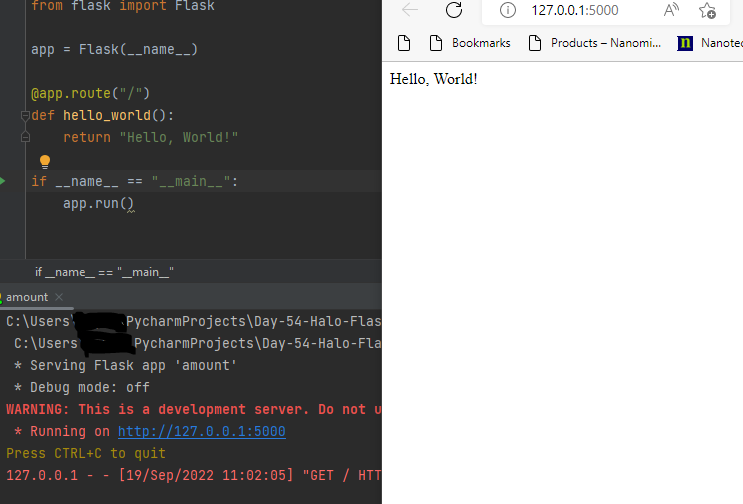Click the app = Flask(__name__) line
Image resolution: width=743 pixels, height=504 pixels.
coord(114,49)
